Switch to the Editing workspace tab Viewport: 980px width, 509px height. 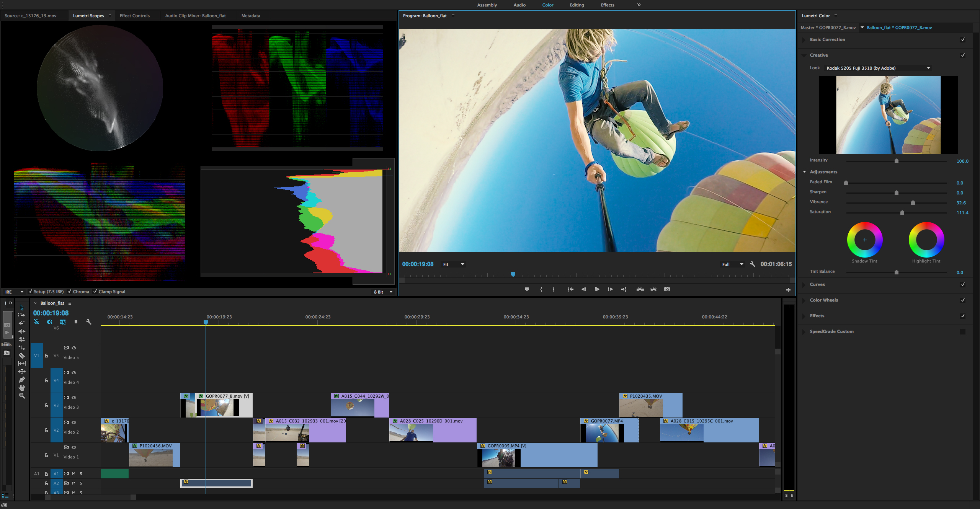(577, 5)
